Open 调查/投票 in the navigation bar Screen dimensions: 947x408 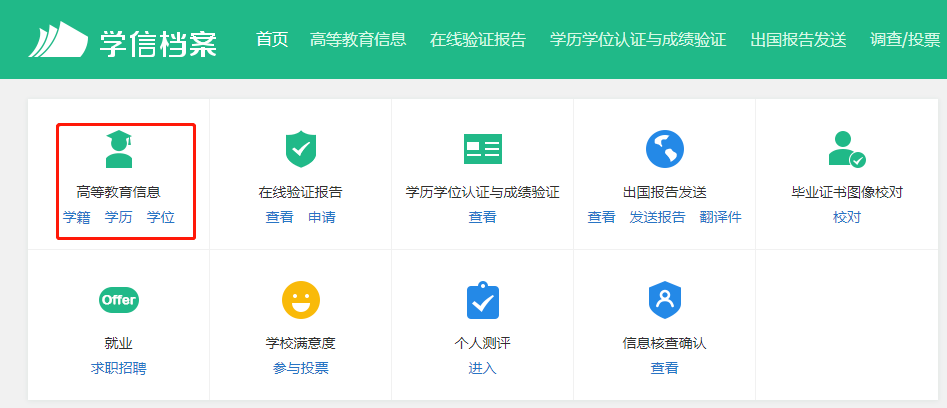click(x=905, y=40)
